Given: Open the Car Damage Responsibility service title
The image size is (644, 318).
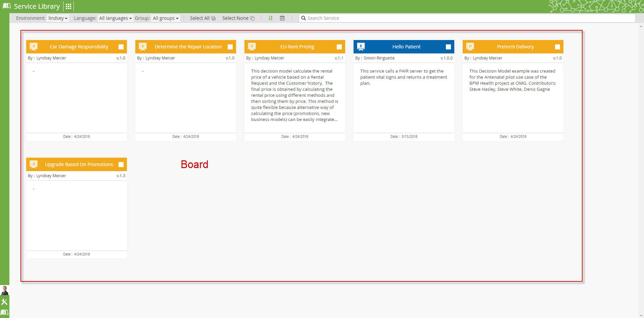Looking at the screenshot, I should [x=79, y=47].
